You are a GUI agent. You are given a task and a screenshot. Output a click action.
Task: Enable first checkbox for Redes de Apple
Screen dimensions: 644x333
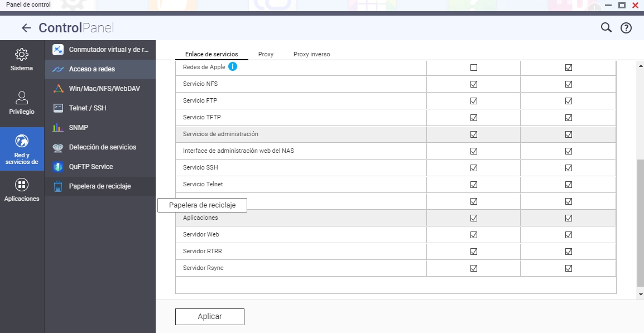(x=474, y=67)
